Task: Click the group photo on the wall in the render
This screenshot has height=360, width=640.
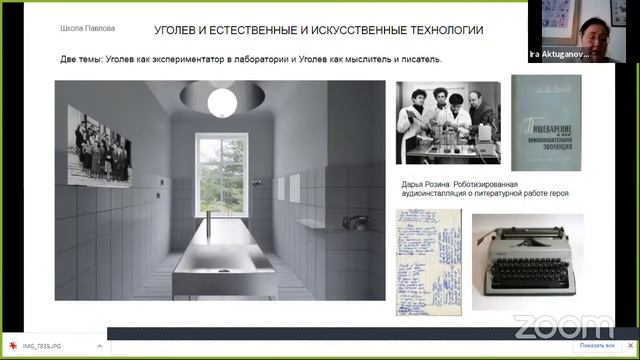Action: pyautogui.click(x=99, y=146)
